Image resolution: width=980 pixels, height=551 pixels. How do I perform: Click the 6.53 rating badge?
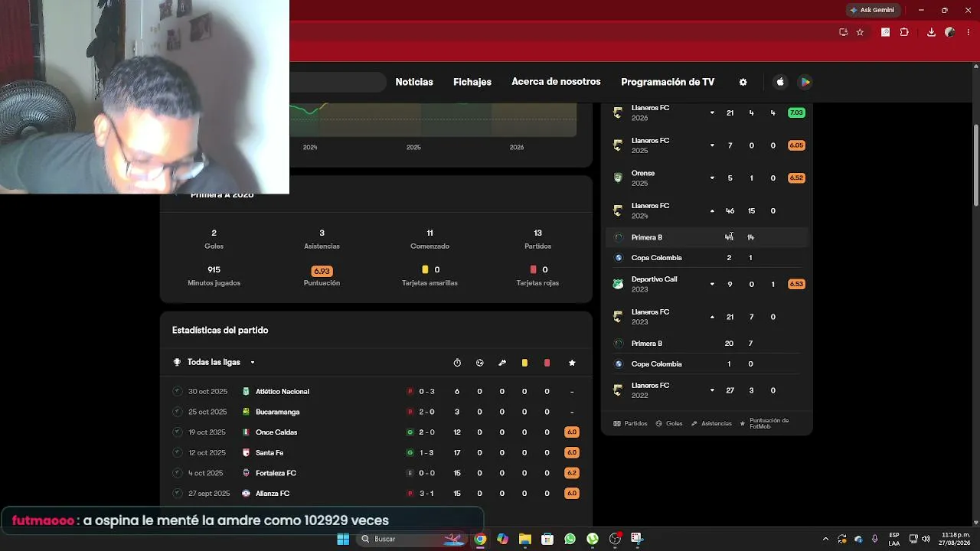tap(796, 284)
